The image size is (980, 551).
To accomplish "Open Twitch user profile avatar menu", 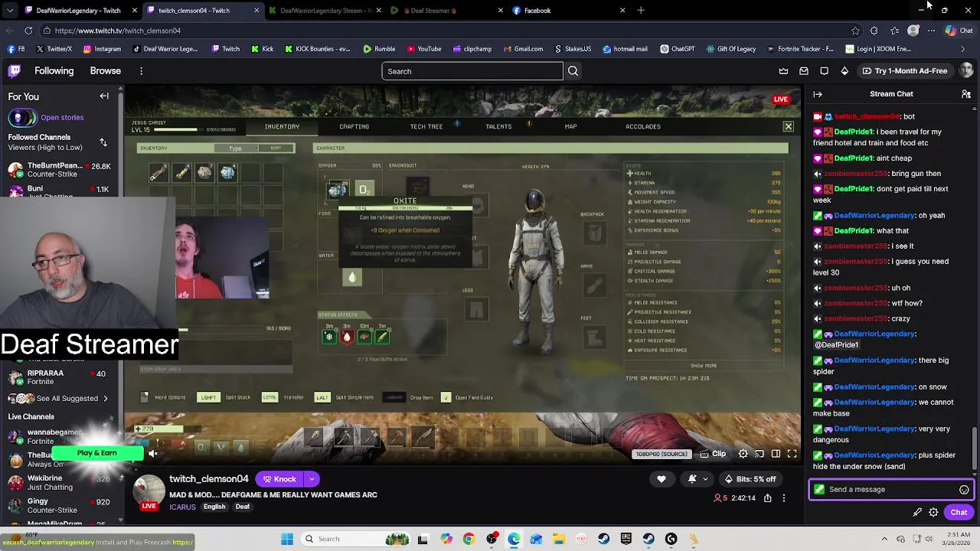I will pos(966,71).
